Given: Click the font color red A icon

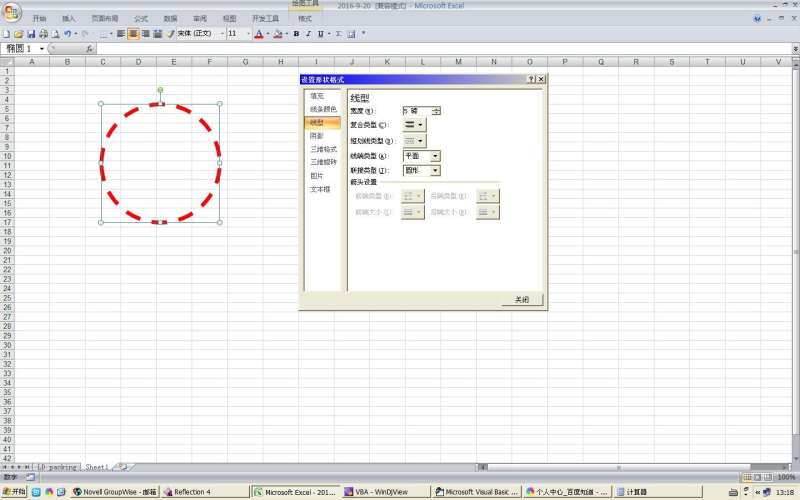Looking at the screenshot, I should tap(258, 34).
